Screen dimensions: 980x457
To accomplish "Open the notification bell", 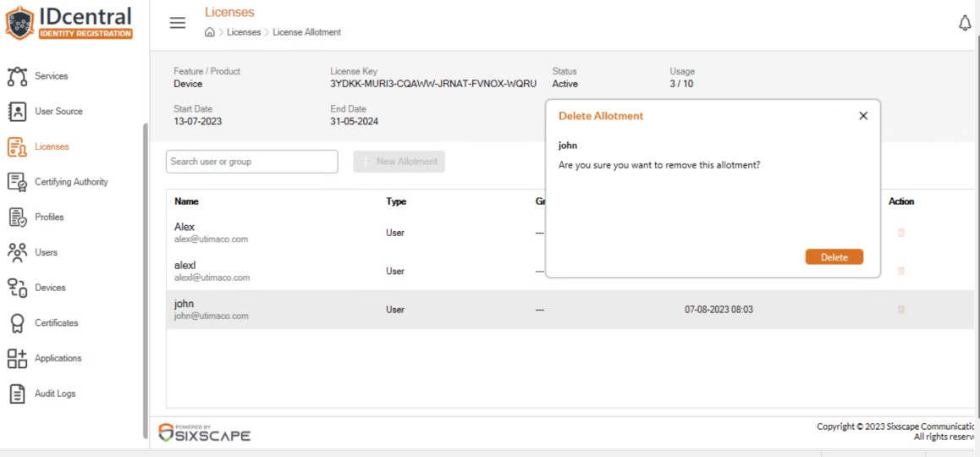I will pyautogui.click(x=965, y=23).
